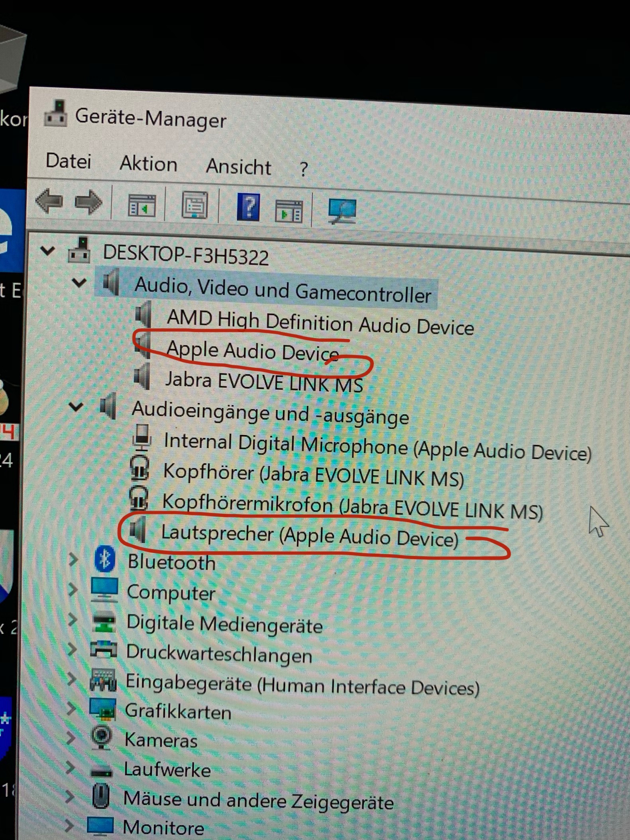Expand the Monitore category
Image resolution: width=630 pixels, height=840 pixels.
click(x=69, y=826)
